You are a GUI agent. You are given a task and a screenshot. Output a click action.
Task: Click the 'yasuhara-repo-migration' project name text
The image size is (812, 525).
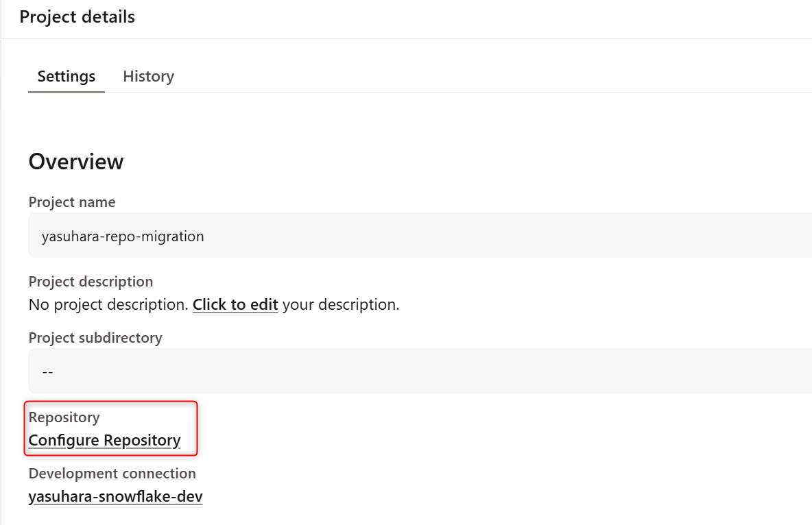[123, 236]
